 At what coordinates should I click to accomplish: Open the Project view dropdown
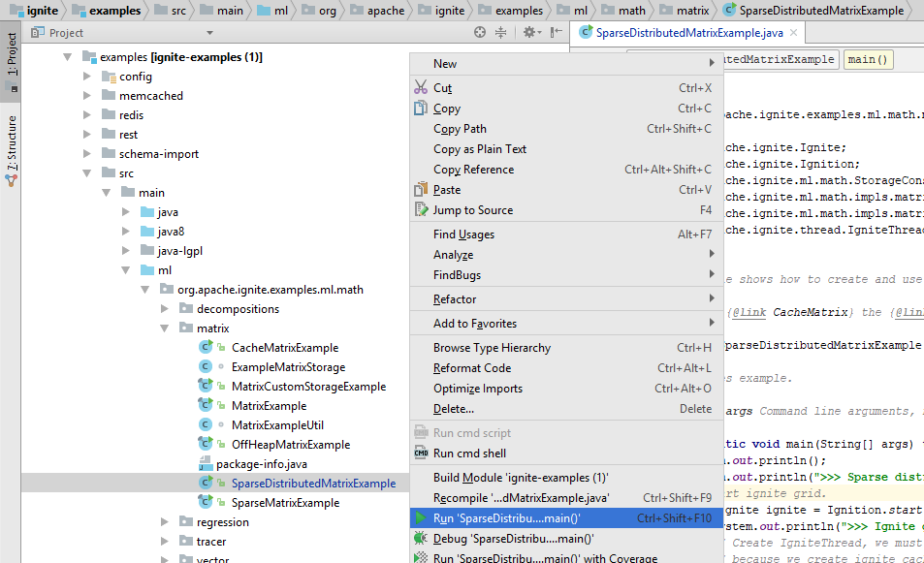click(x=209, y=32)
